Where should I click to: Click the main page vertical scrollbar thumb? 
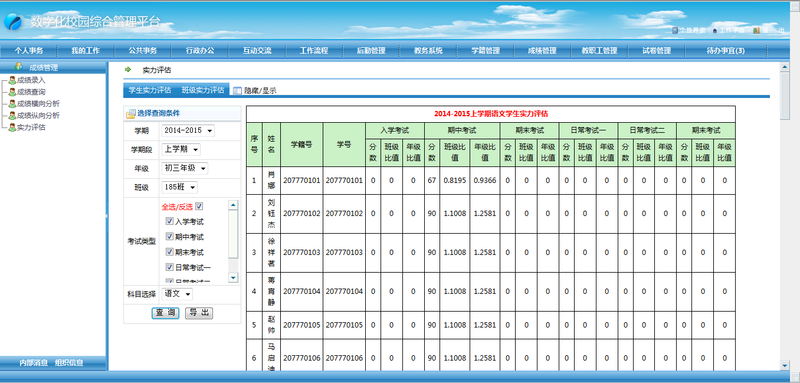(785, 96)
